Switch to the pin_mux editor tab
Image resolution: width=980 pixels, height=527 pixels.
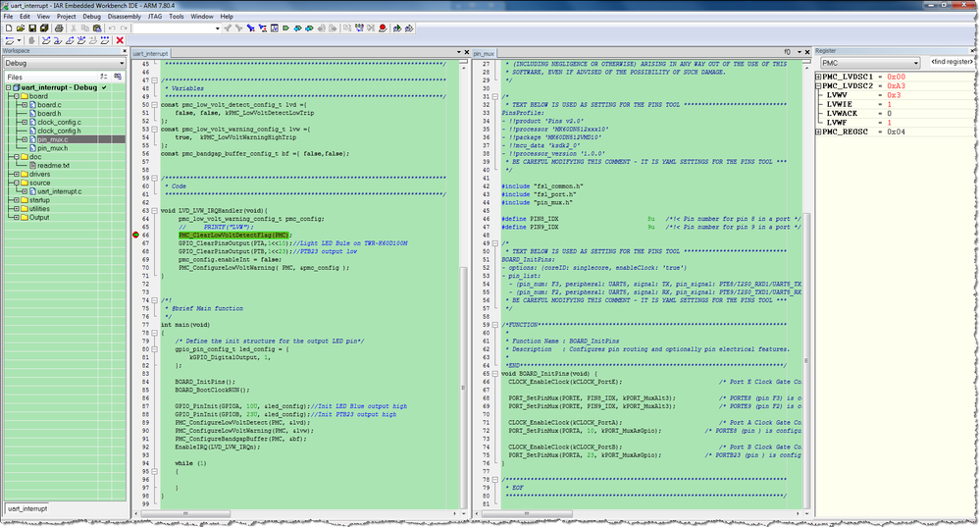(x=484, y=53)
